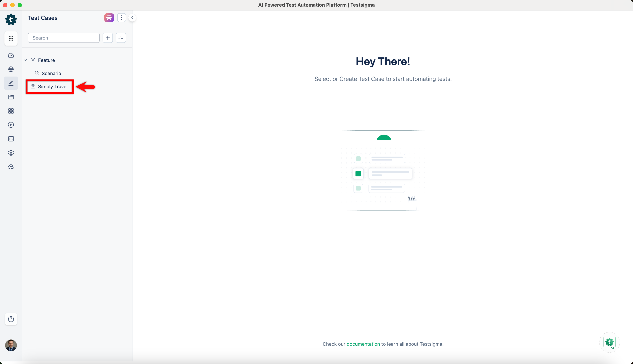Open the three-dot more options menu
Viewport: 633px width, 364px height.
[121, 18]
